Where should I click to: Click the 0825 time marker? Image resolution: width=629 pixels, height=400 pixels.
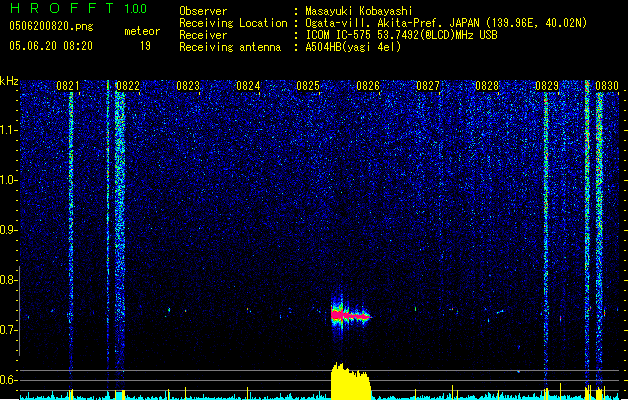(x=308, y=86)
